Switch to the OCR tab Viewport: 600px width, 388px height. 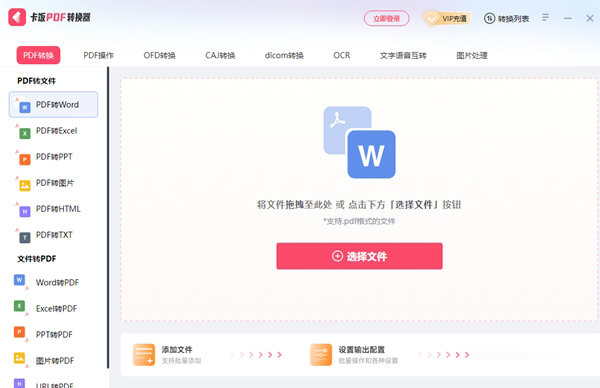coord(342,55)
